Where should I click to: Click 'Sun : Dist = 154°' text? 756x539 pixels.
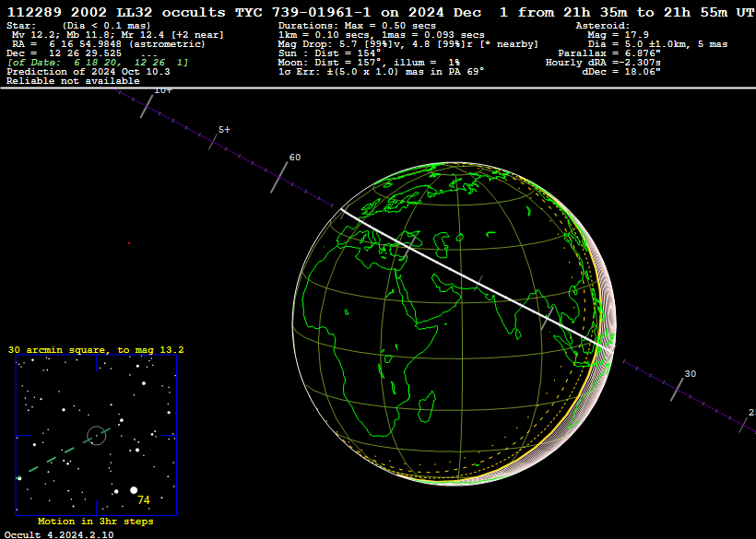pos(329,53)
